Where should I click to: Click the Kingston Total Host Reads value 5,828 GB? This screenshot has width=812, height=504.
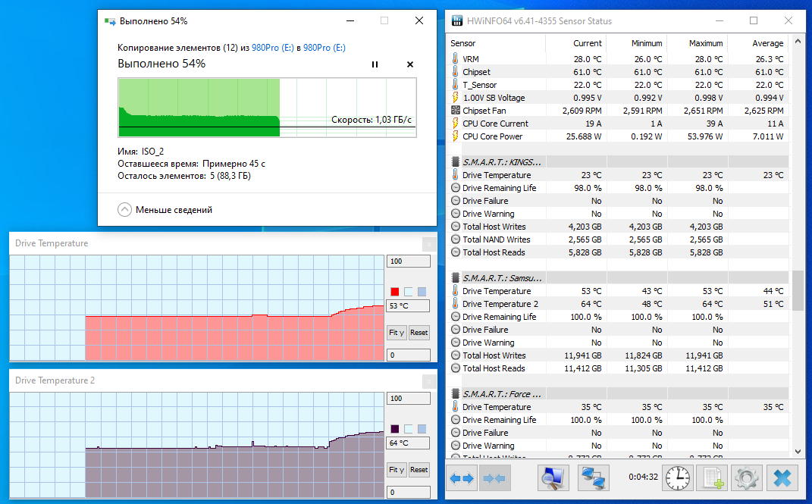pos(585,252)
